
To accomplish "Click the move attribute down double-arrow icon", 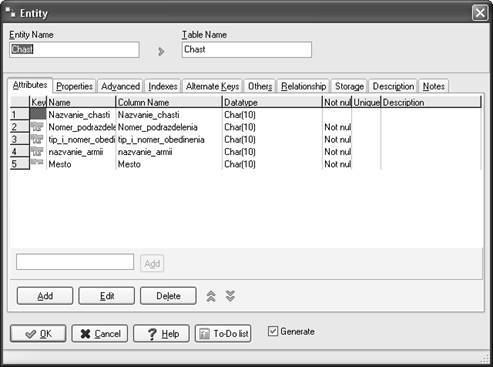I will coord(230,296).
